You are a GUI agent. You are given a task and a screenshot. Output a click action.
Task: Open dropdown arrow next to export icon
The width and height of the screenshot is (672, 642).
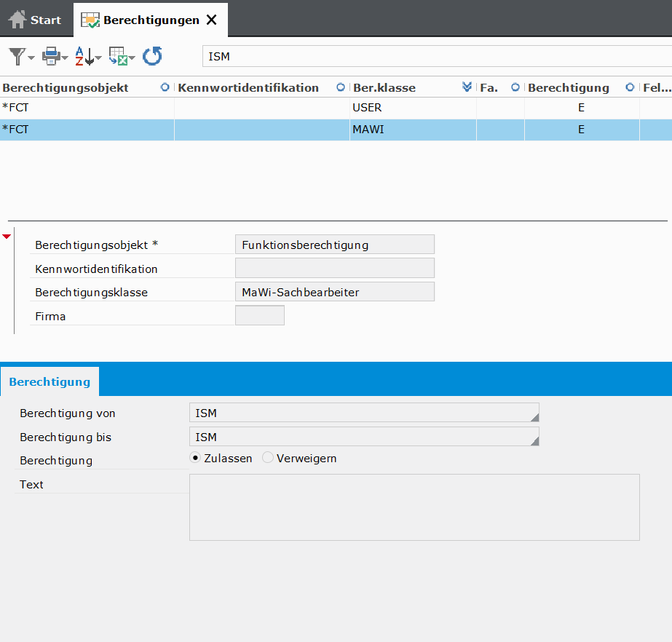click(132, 58)
